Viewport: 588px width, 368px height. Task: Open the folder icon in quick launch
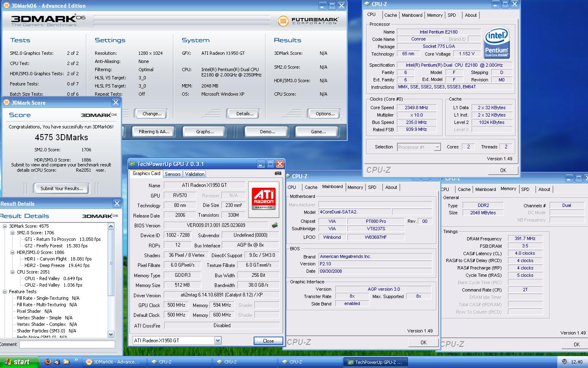click(x=66, y=362)
